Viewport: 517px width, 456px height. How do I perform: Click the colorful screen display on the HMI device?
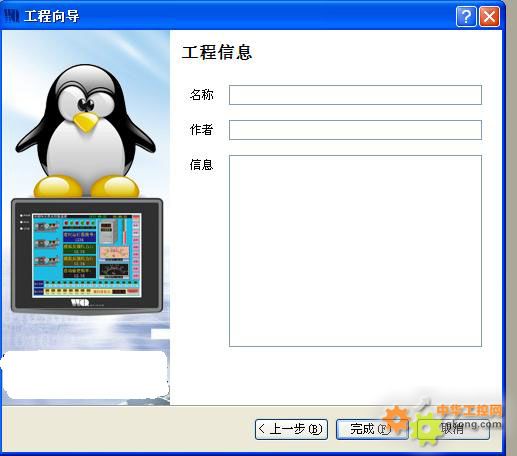(x=87, y=255)
